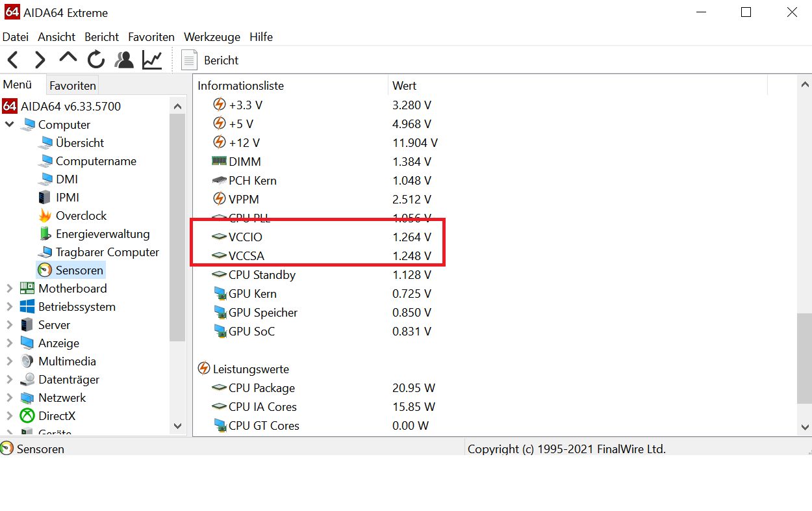Click the DirectX Xbox icon

pos(27,415)
